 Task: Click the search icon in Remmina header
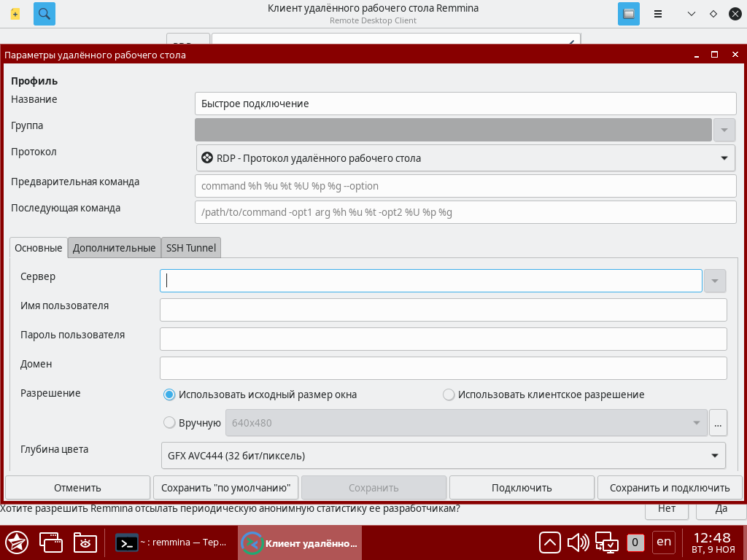point(44,14)
